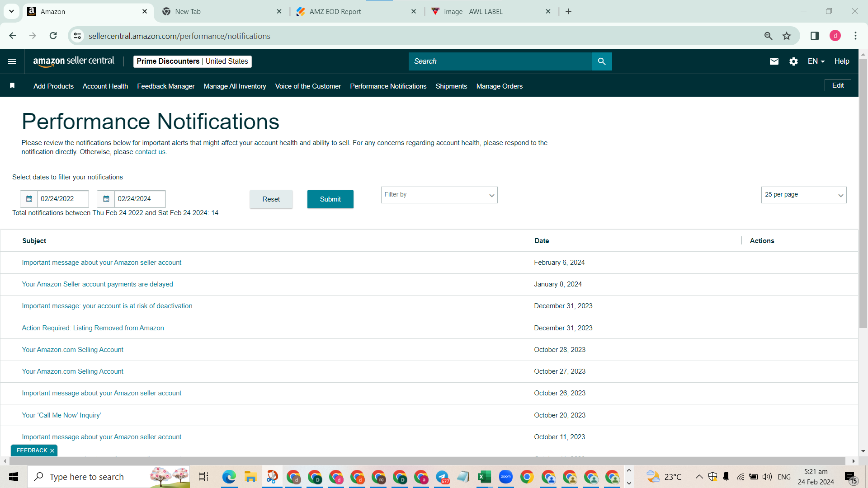Open the 'Call Me Now' Inquiry notification
868x488 pixels.
point(61,415)
